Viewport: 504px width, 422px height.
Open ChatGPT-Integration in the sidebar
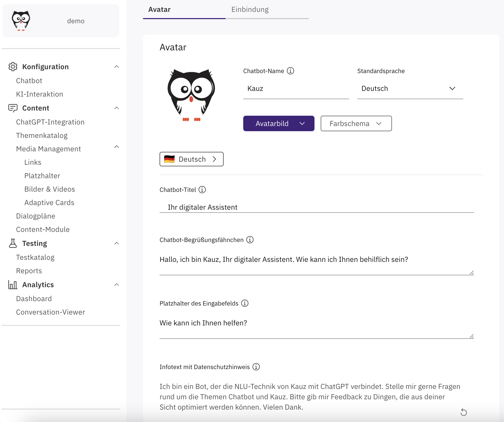(x=50, y=122)
